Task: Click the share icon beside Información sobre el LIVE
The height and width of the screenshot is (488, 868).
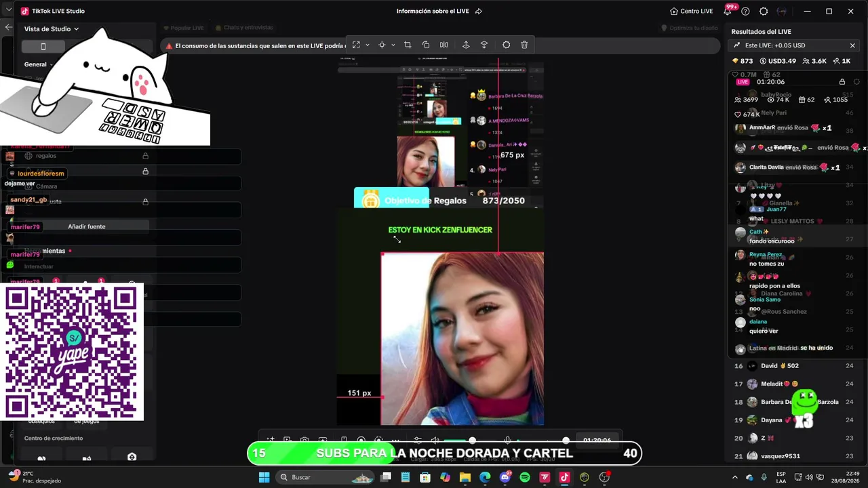Action: pos(479,12)
